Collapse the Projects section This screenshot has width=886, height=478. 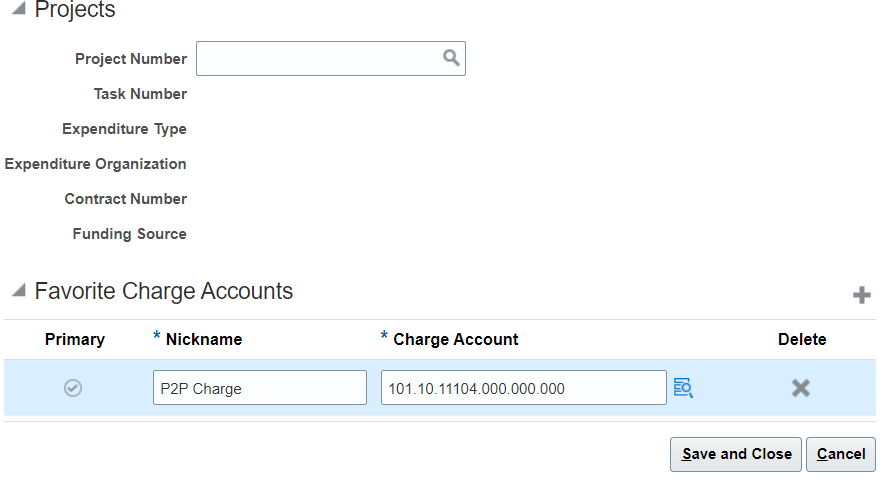tap(19, 8)
